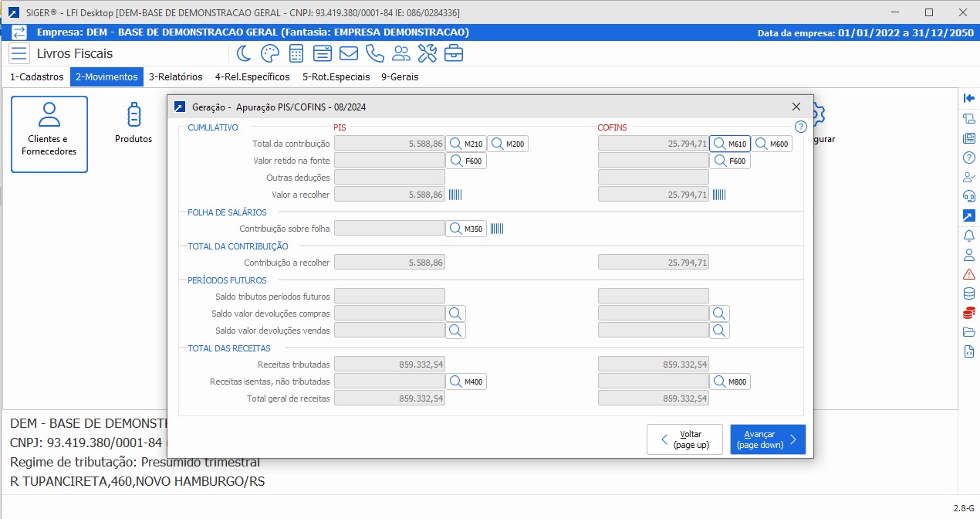Click the COFINS M600 lookup button

[x=772, y=144]
